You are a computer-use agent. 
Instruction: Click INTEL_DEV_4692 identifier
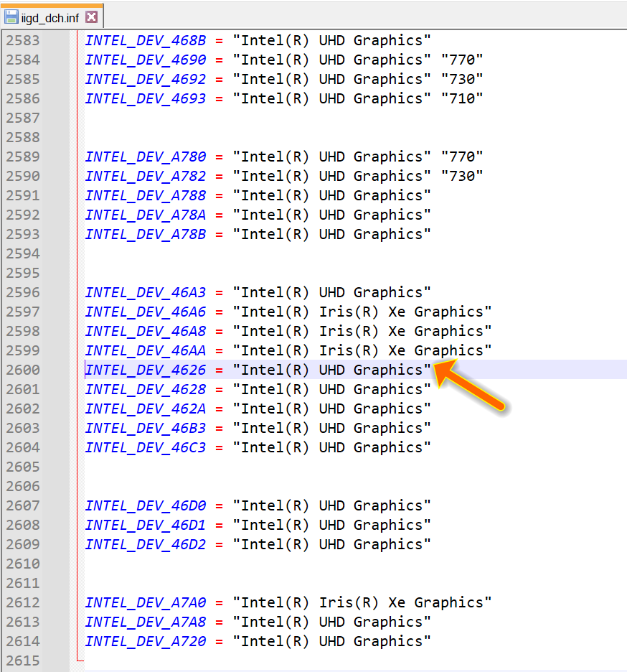click(x=146, y=79)
